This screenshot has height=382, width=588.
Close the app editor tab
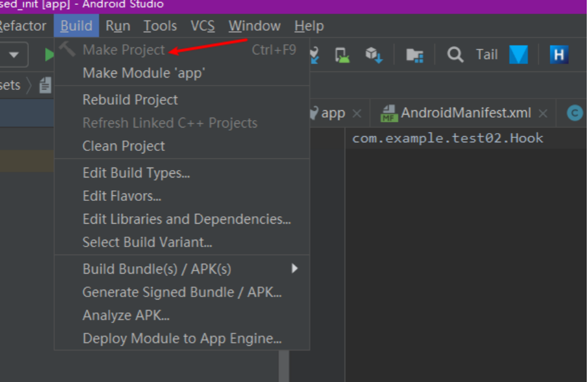357,113
